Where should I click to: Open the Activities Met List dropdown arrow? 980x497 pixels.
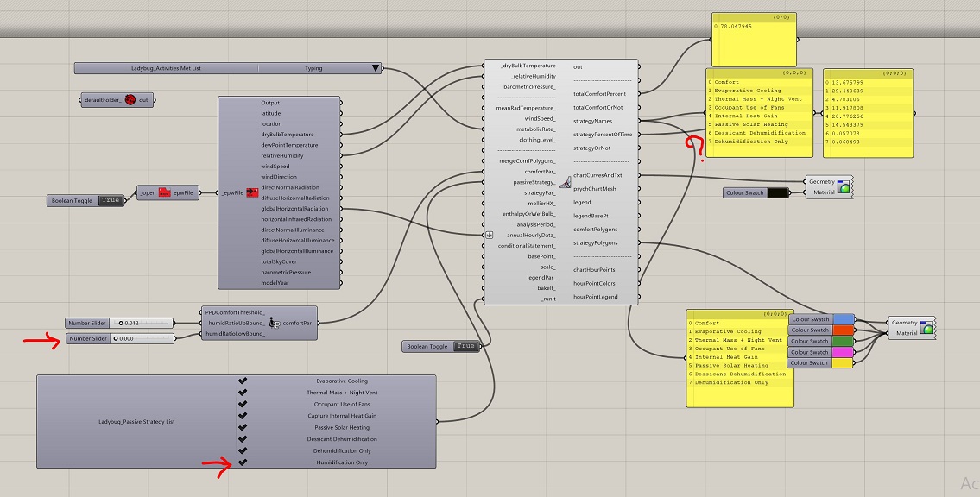pyautogui.click(x=376, y=68)
